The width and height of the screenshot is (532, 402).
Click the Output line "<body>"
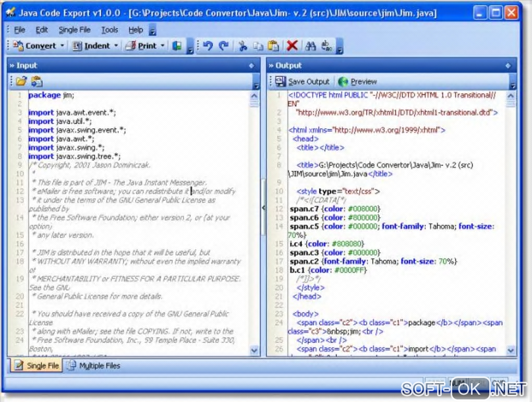(305, 314)
